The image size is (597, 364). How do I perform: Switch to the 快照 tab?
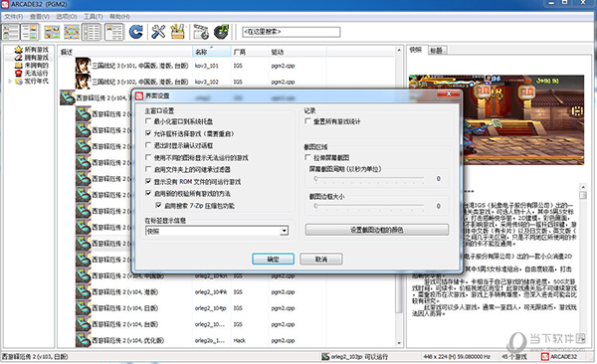pyautogui.click(x=416, y=50)
